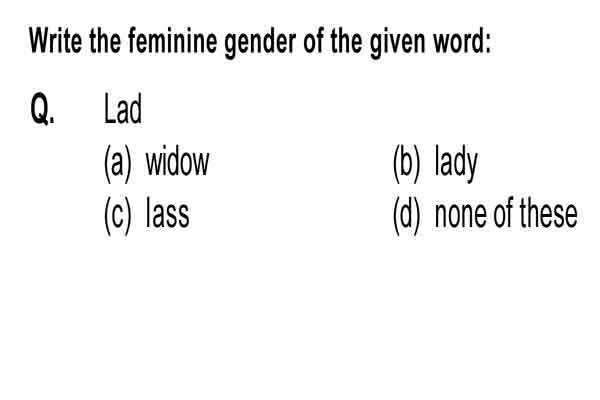The image size is (600, 400).
Task: Pick option (c) lass
Action: point(147,216)
